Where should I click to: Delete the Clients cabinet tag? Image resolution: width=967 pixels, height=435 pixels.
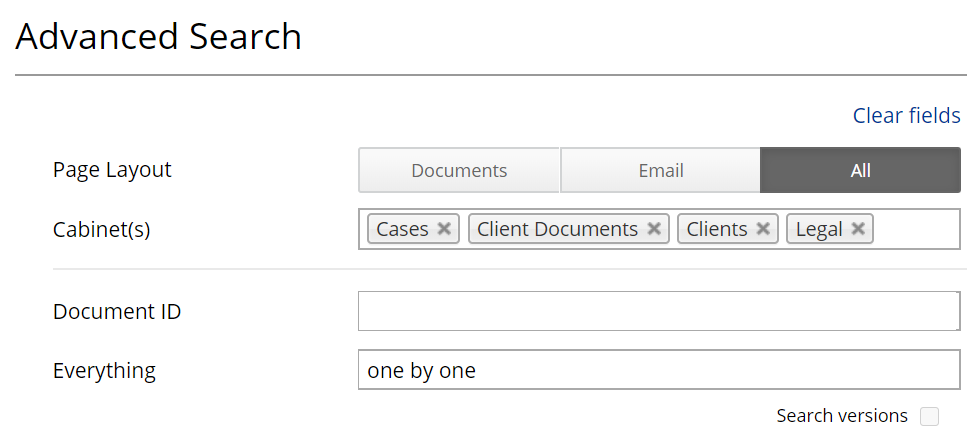click(763, 229)
